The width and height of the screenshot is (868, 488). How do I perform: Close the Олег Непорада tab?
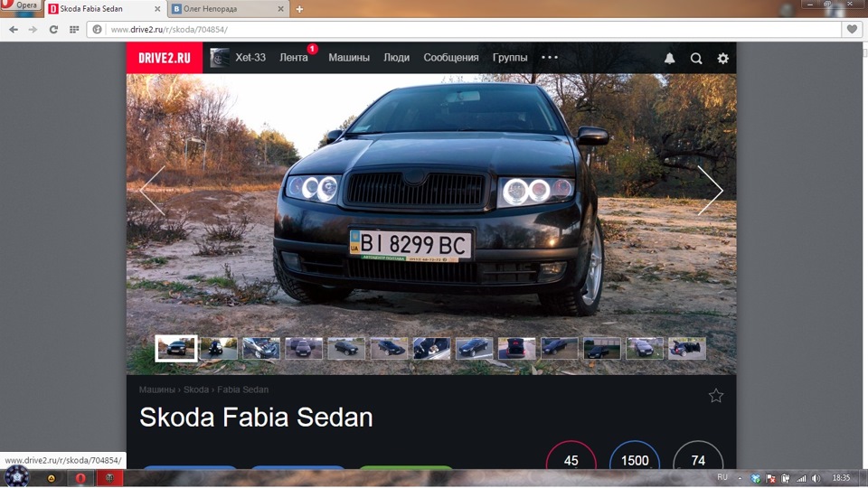pos(280,9)
